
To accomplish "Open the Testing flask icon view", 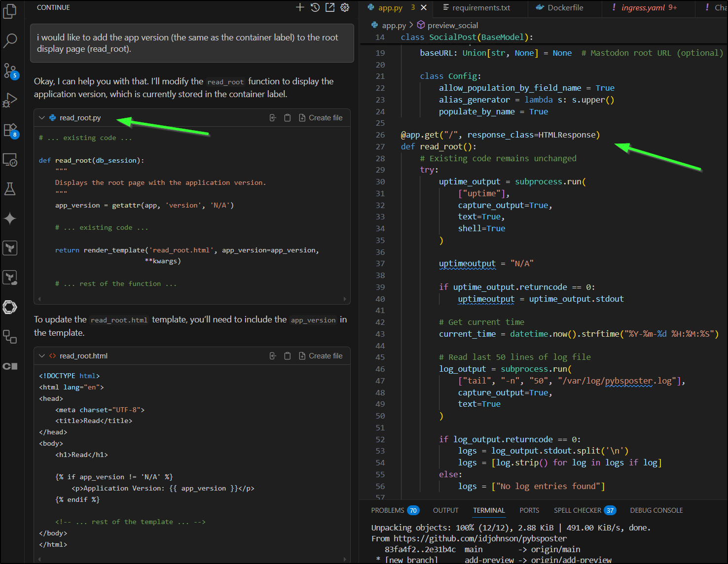I will 10,189.
